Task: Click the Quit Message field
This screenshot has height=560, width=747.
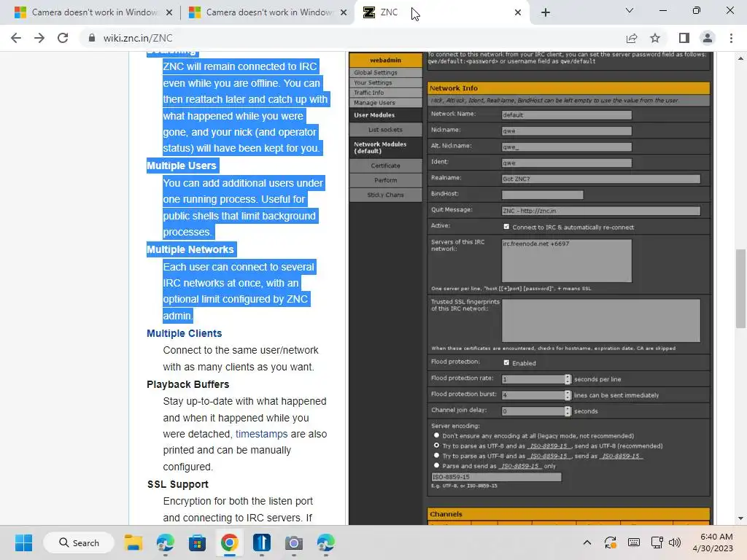Action: coord(601,211)
